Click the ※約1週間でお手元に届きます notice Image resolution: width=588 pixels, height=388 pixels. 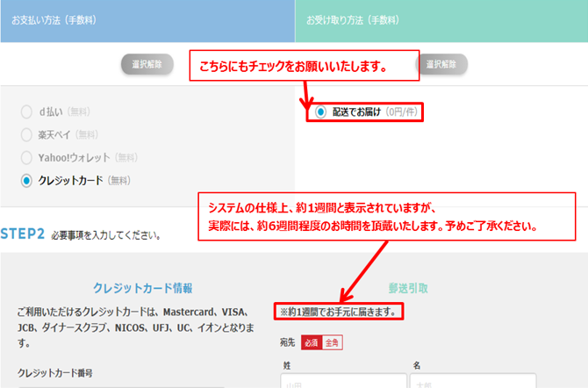pos(339,312)
